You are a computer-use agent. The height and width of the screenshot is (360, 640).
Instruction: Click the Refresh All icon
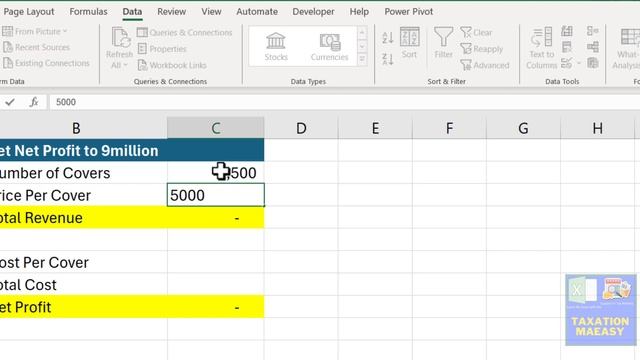[121, 38]
